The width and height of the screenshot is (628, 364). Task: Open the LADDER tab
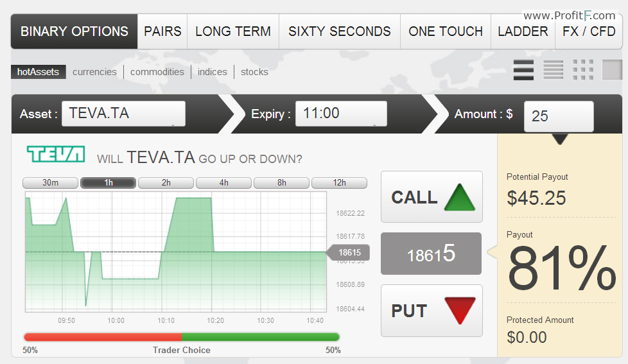pyautogui.click(x=523, y=31)
